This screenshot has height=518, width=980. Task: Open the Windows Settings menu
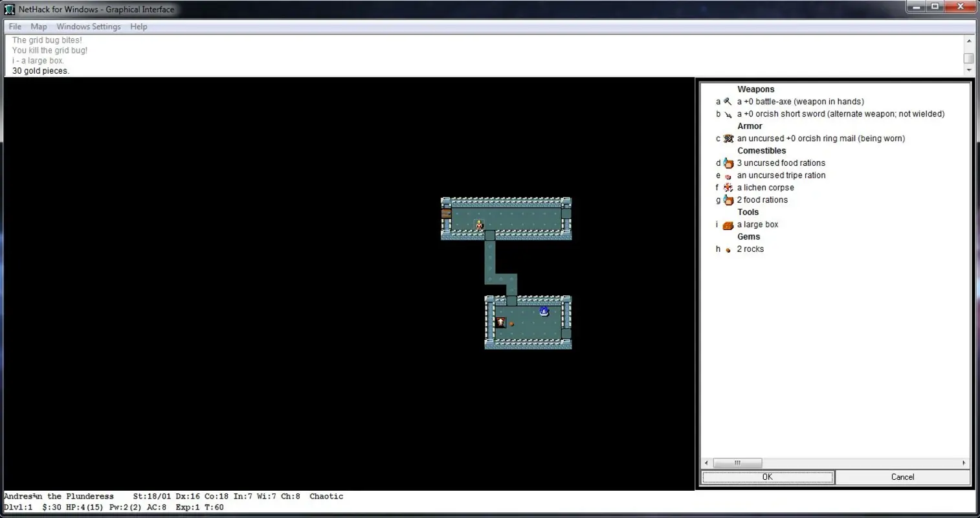point(88,27)
